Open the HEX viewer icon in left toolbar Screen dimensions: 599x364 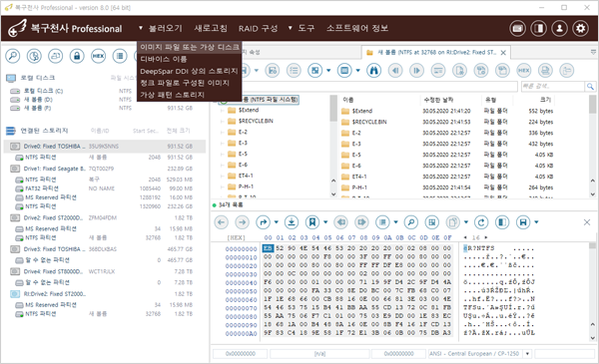98,56
